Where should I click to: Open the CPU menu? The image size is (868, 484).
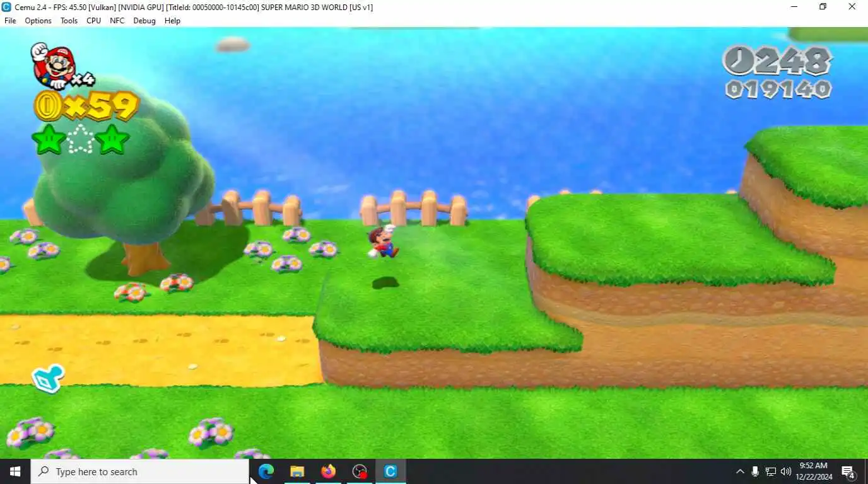93,21
